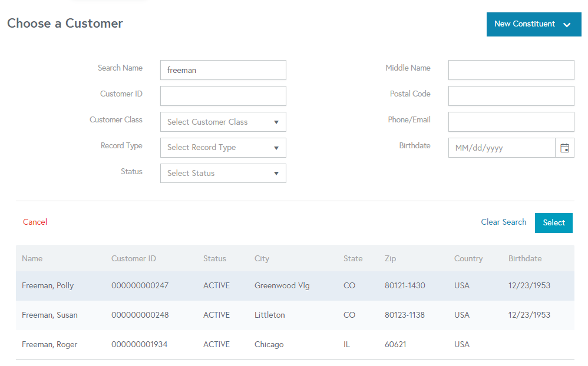
Task: Click zip code 60621
Action: point(395,344)
